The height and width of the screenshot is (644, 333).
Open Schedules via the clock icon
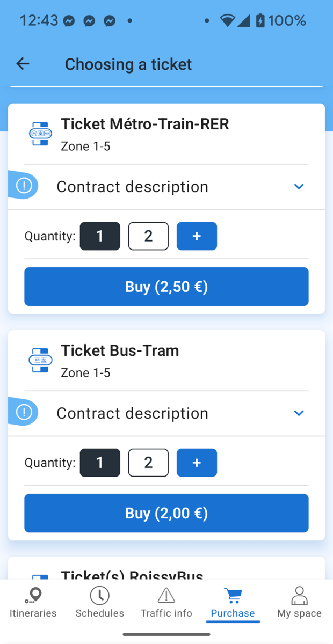[x=99, y=596]
